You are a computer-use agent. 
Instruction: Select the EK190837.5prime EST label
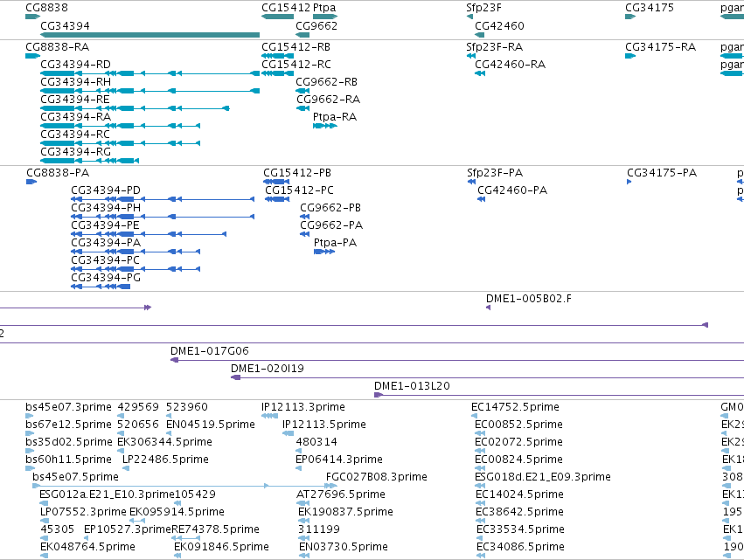click(x=345, y=512)
